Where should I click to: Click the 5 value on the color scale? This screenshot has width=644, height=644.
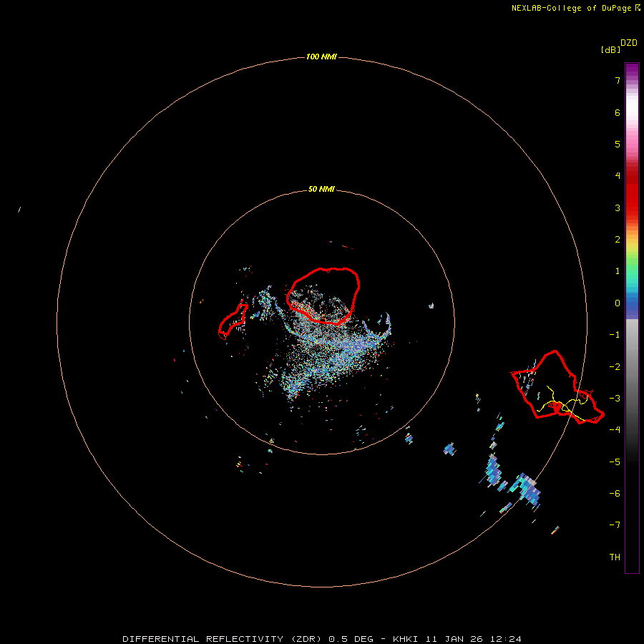pos(618,144)
